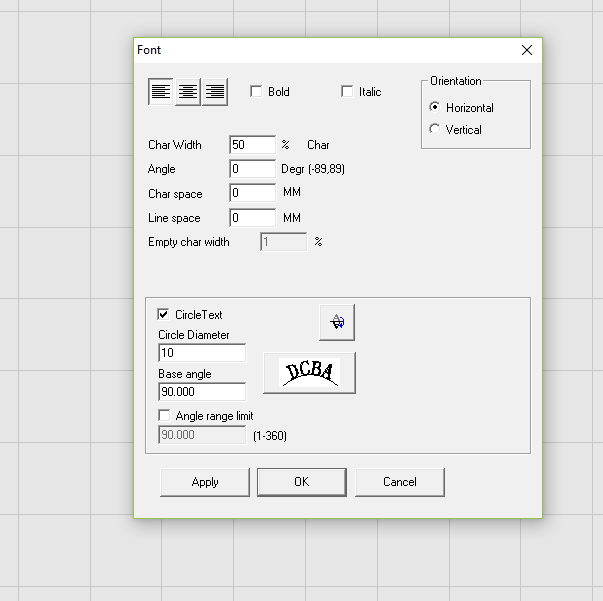This screenshot has width=603, height=601.
Task: Select the Horizontal orientation radio button
Action: click(x=434, y=107)
